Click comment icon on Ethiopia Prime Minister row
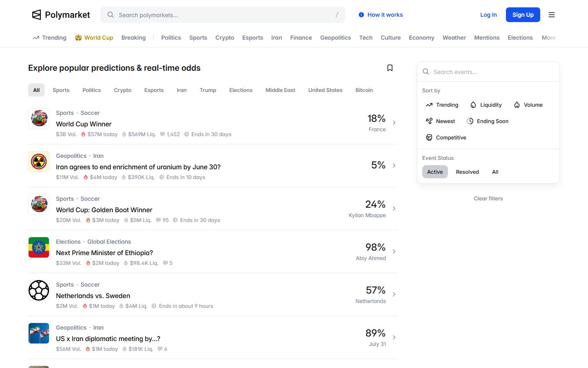Screen dimensions: 588x368 165,263
